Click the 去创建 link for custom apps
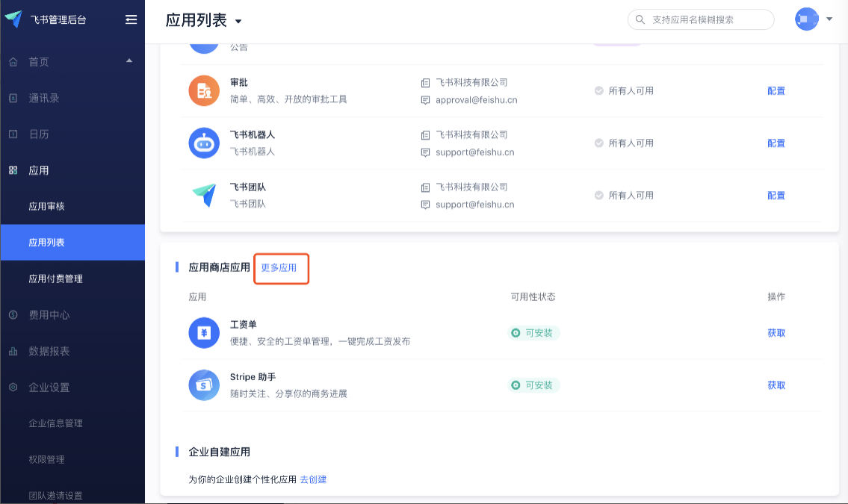The width and height of the screenshot is (848, 504). [x=313, y=479]
